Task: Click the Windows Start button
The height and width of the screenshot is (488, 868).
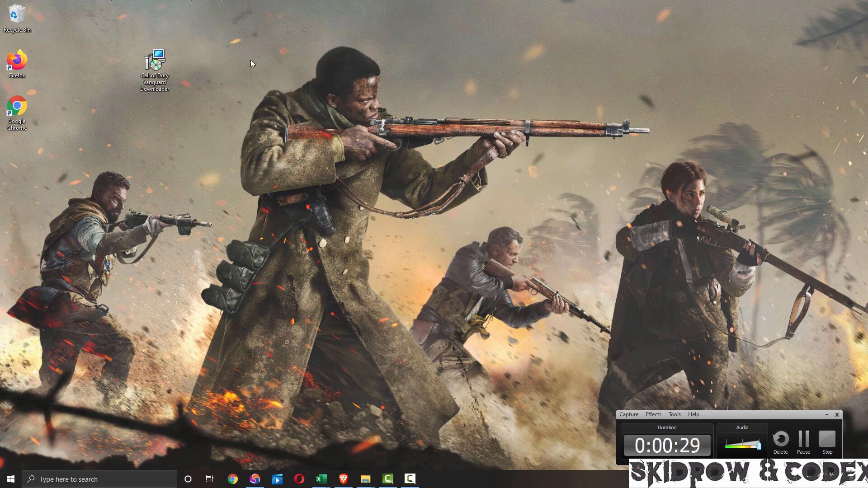Action: 11,479
